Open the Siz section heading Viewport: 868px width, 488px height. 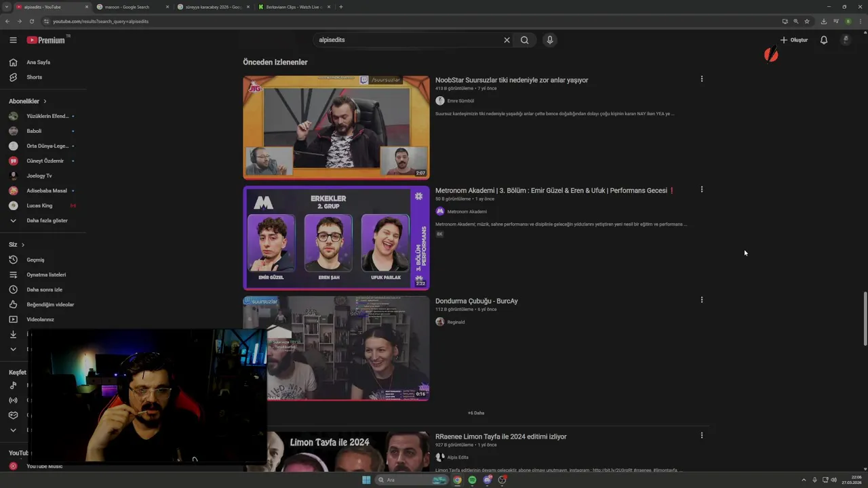click(x=16, y=244)
